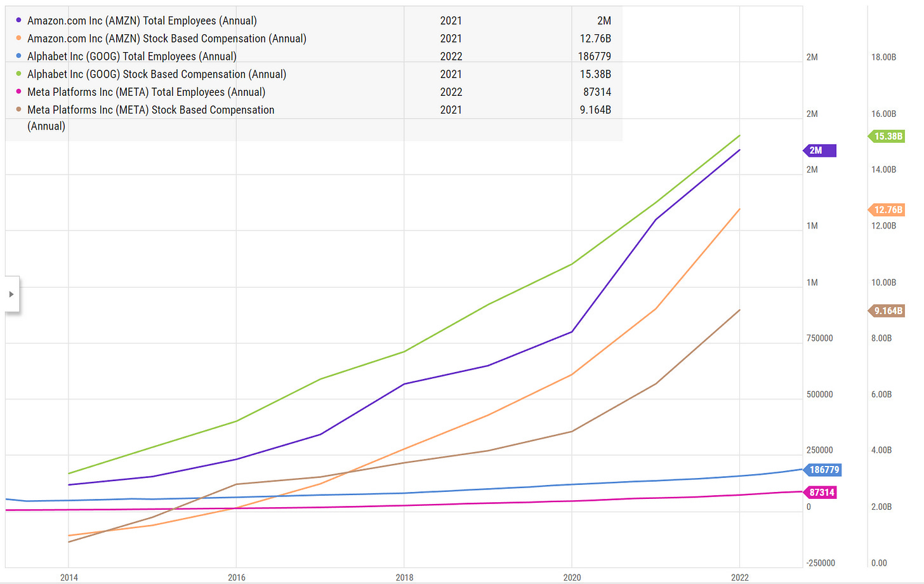Screen dimensions: 924x584
Task: Select Amazon.com Inc Stock Based Compensation legend text
Action: pyautogui.click(x=167, y=39)
